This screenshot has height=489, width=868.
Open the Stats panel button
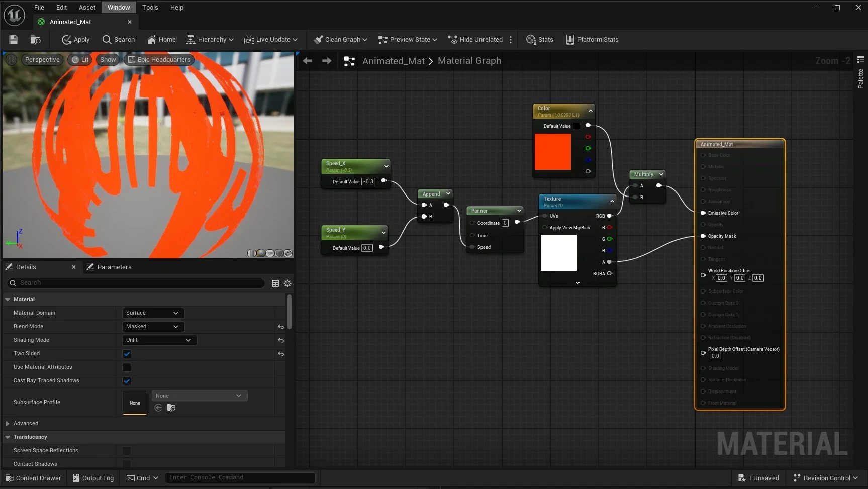(x=539, y=40)
